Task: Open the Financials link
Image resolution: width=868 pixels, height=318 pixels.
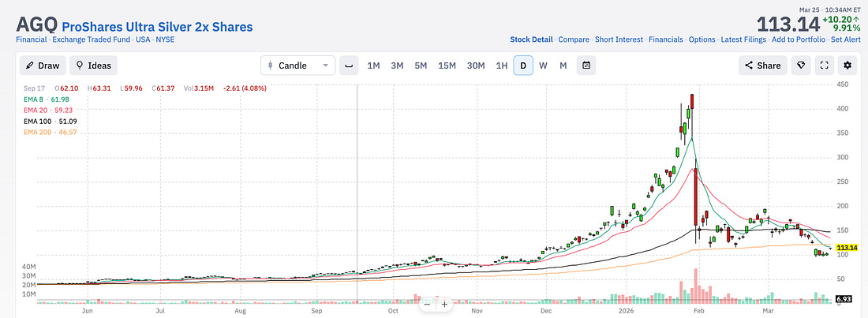Action: tap(666, 39)
